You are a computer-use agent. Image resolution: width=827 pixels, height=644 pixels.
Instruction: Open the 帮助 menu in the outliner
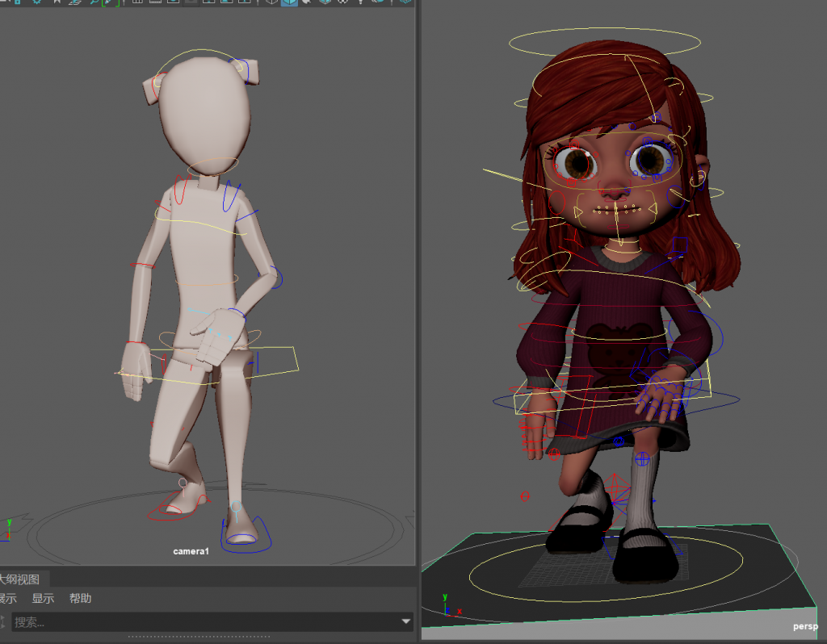coord(81,598)
